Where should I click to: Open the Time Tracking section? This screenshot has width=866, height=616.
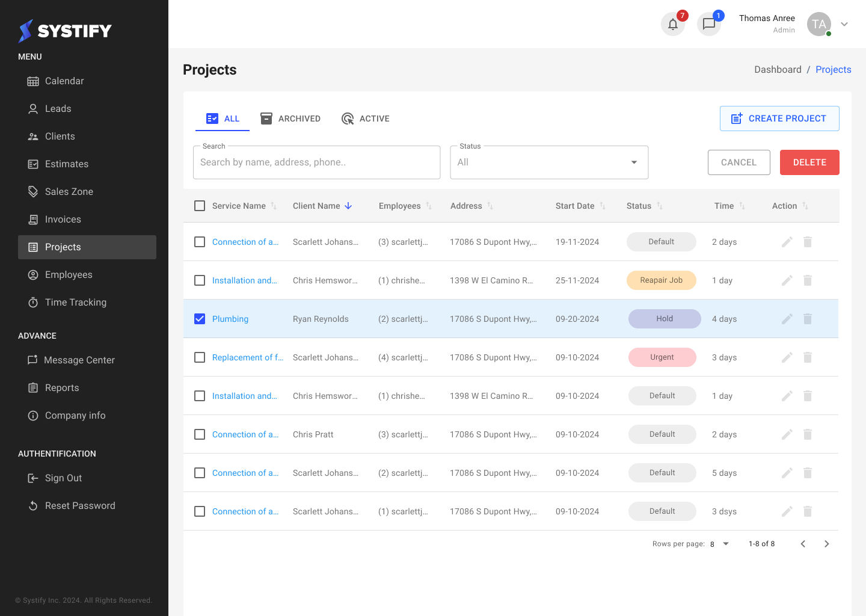tap(75, 302)
